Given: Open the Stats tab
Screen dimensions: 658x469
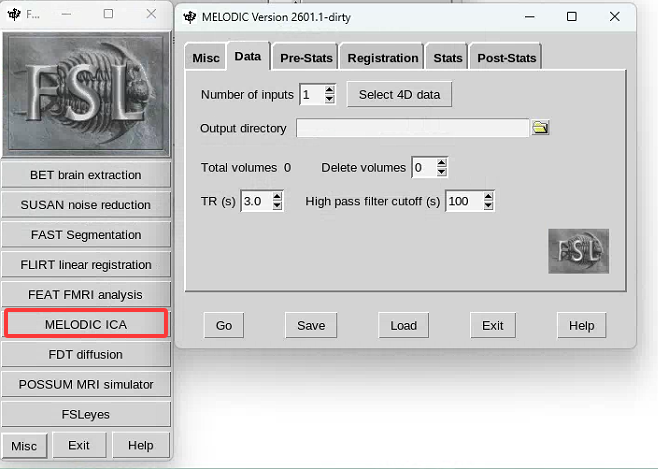Looking at the screenshot, I should click(447, 57).
